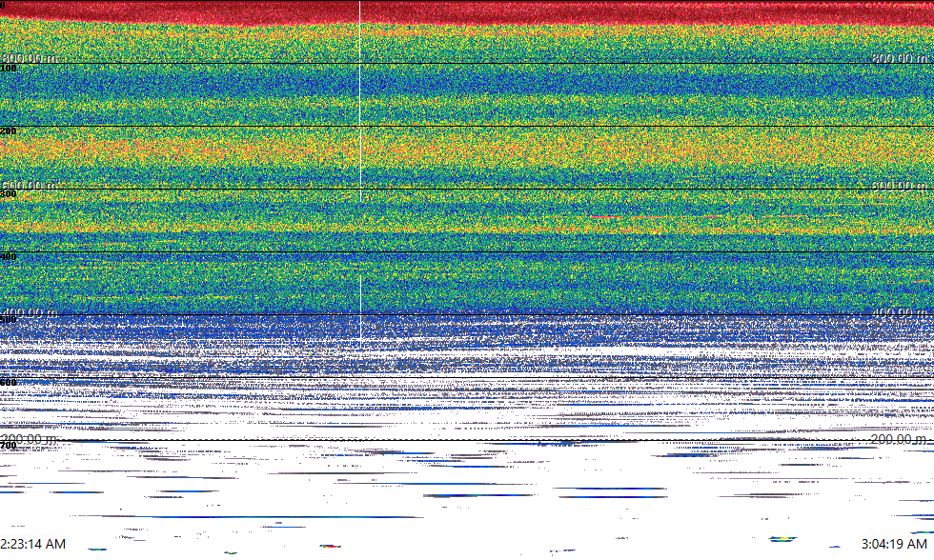Click the 700 depth tick label

coord(9,446)
